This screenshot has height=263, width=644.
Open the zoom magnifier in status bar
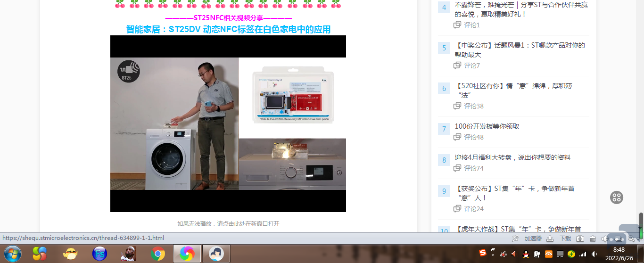tap(631, 238)
